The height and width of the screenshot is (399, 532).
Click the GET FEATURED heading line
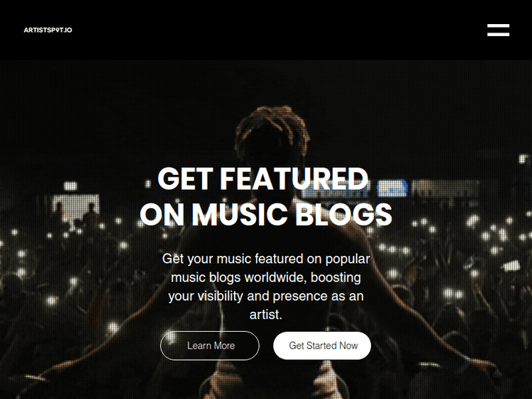click(x=263, y=179)
